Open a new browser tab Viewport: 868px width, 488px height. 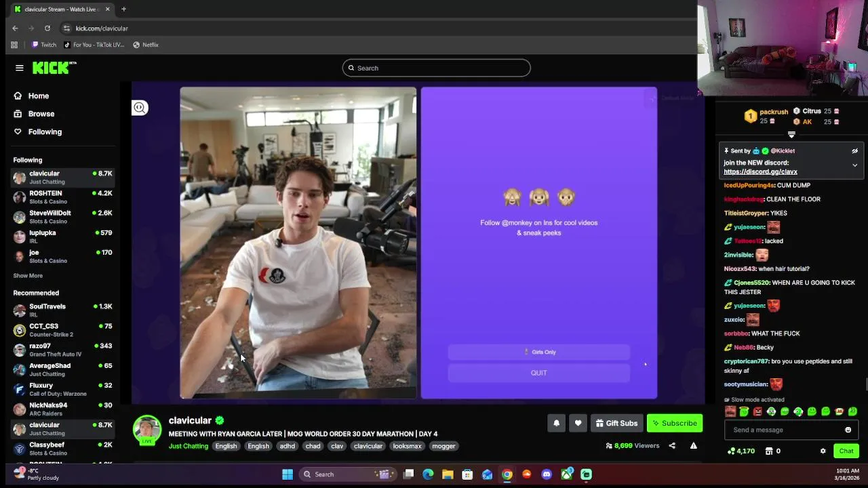click(x=123, y=9)
